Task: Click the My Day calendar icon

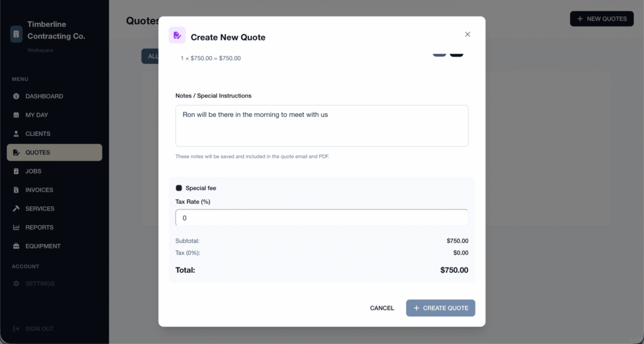Action: pos(16,115)
